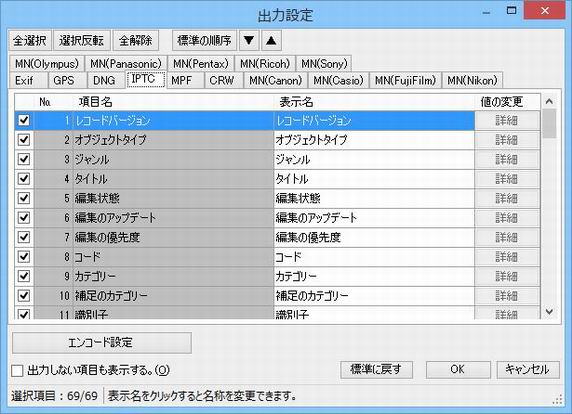Select the GPS tab

click(64, 80)
